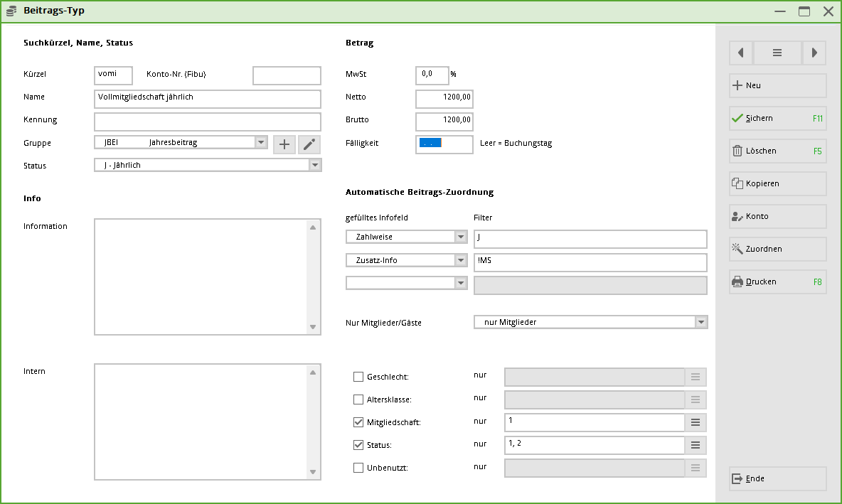The width and height of the screenshot is (842, 504).
Task: Uncheck the Mitgliedschaft checkbox
Action: pyautogui.click(x=358, y=422)
